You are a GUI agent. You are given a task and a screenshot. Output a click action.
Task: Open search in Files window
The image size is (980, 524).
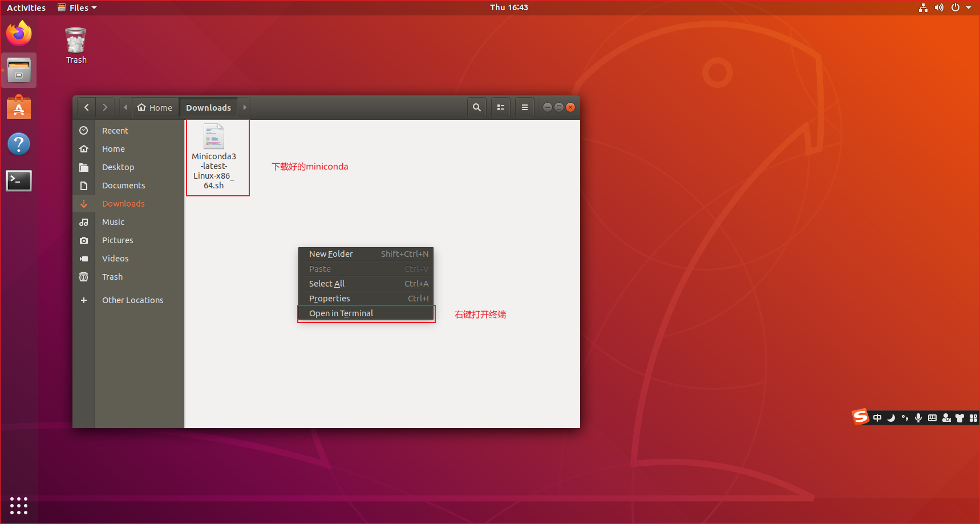click(x=477, y=107)
